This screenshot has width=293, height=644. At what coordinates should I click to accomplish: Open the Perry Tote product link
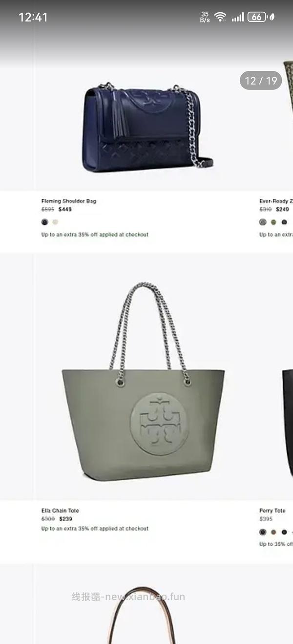[272, 511]
